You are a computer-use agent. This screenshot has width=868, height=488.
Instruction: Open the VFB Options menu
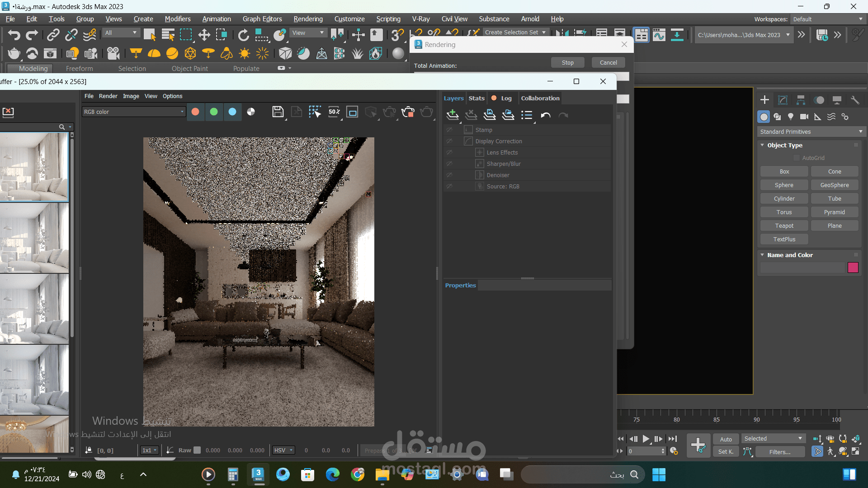(x=172, y=96)
